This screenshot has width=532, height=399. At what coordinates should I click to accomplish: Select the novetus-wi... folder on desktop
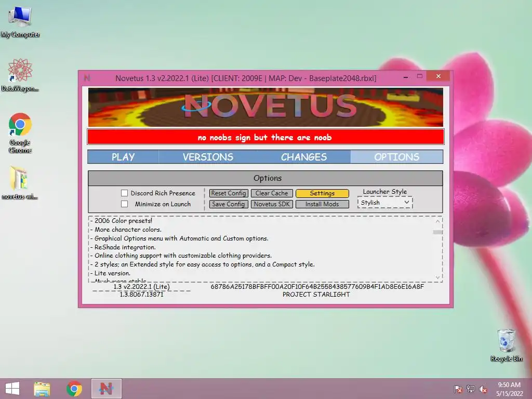point(20,182)
